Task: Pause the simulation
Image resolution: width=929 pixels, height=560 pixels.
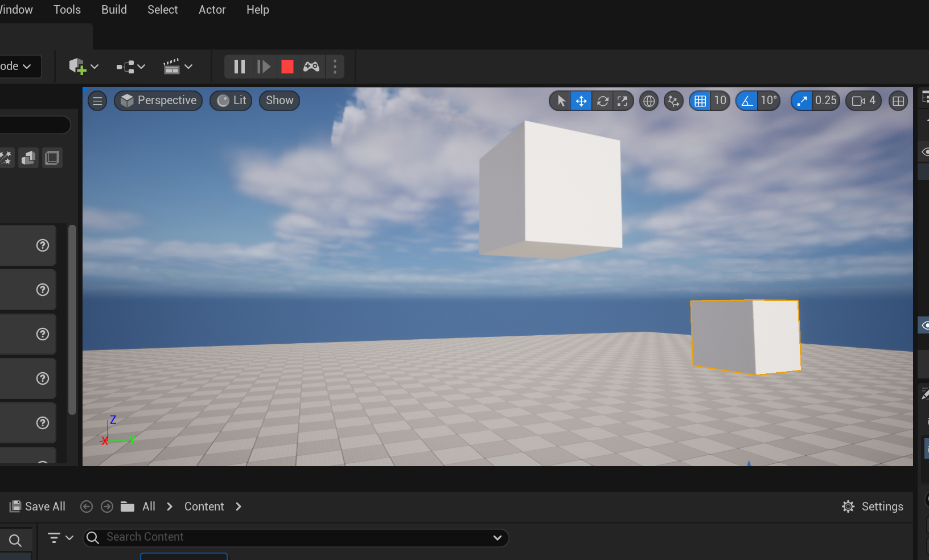Action: 240,67
